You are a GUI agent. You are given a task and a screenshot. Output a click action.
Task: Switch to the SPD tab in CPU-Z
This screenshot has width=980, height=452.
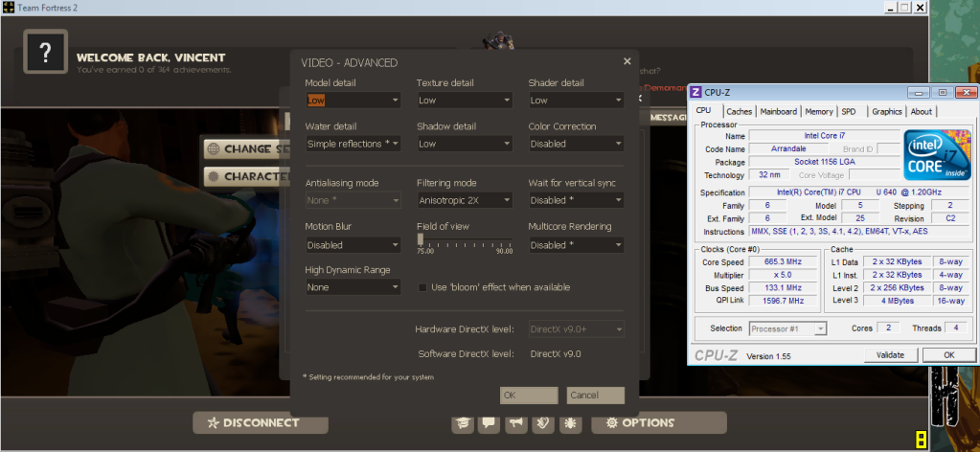(x=849, y=112)
